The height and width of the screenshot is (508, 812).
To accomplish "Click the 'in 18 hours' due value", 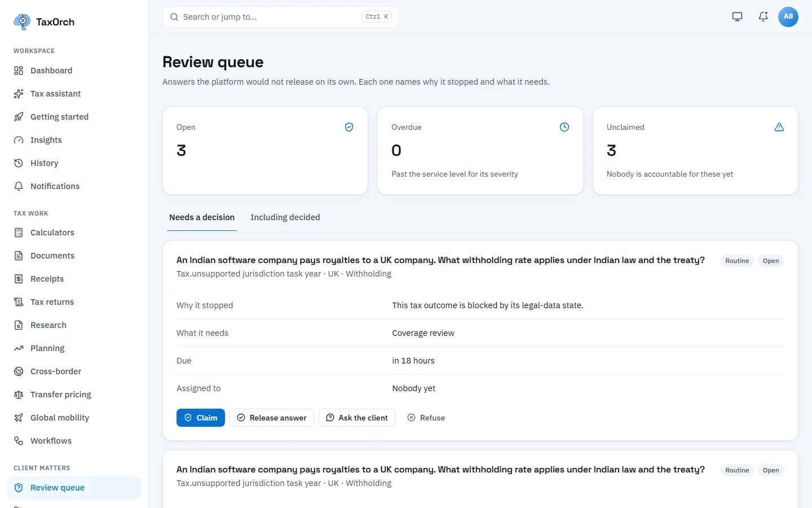I will coord(413,361).
